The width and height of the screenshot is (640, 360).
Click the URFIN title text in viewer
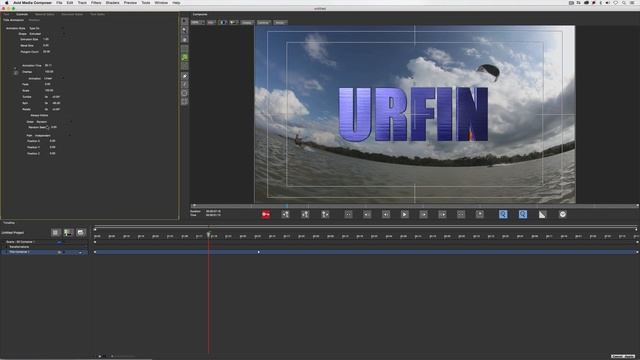pos(413,114)
